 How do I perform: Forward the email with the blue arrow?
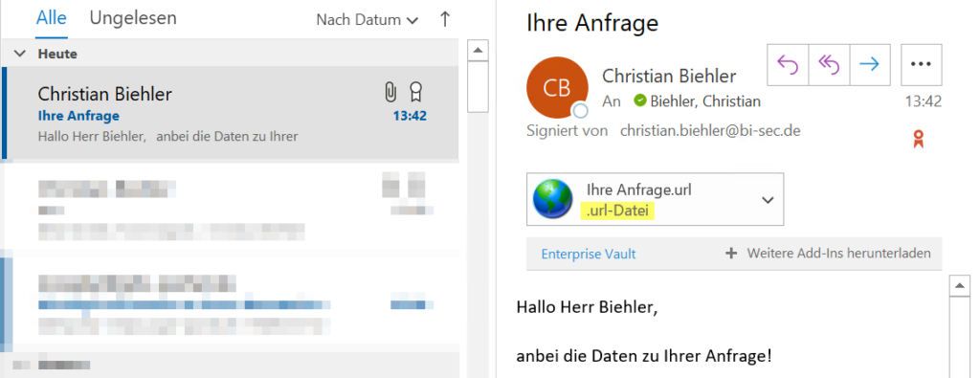pyautogui.click(x=869, y=64)
